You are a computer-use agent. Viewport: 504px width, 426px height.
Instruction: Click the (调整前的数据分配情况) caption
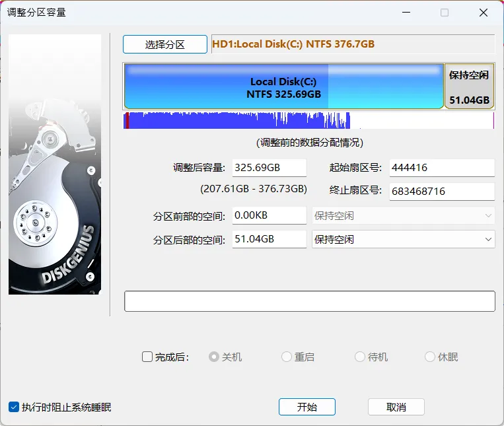point(310,142)
